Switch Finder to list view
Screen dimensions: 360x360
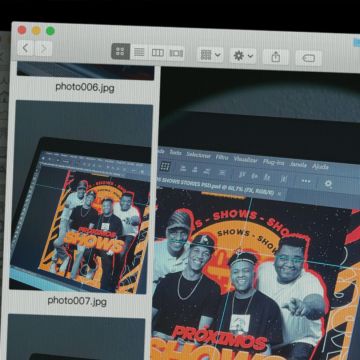pyautogui.click(x=139, y=52)
